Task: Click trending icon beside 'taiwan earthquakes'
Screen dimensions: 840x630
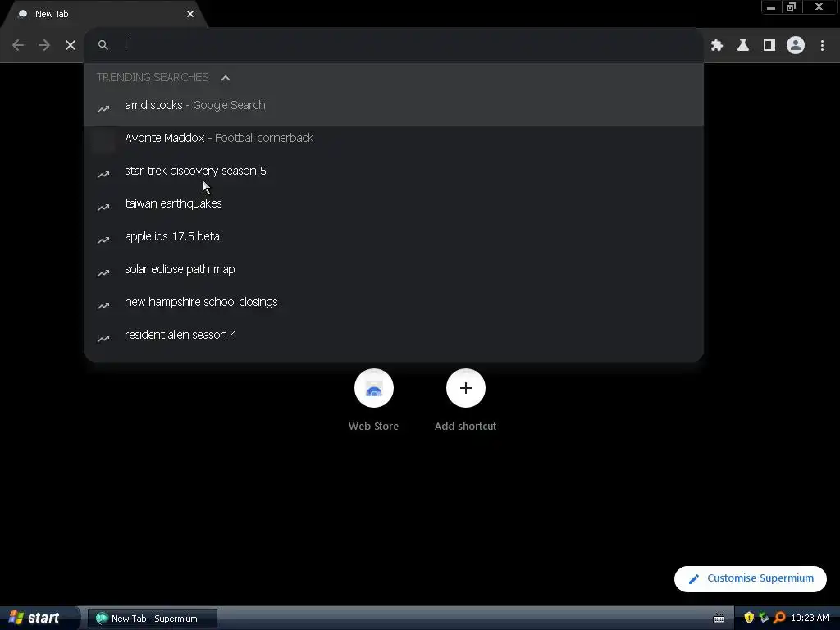Action: 103,207
